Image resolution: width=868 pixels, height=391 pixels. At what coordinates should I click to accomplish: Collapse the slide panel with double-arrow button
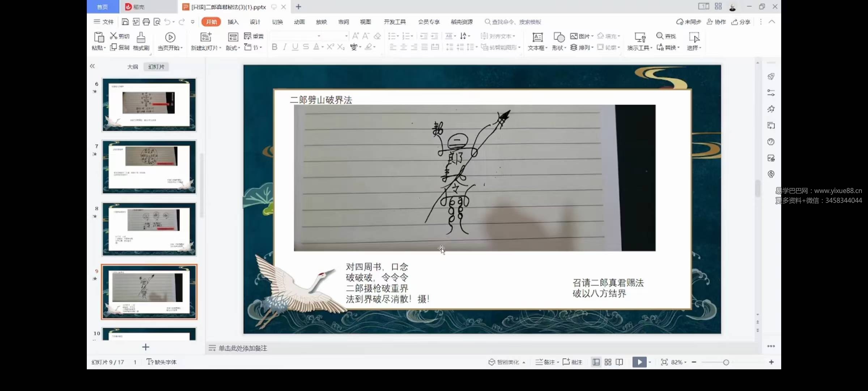click(x=93, y=66)
